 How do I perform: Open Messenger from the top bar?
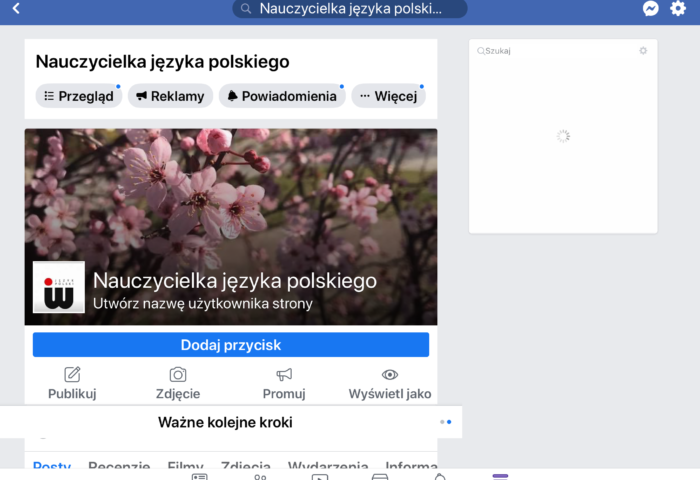(651, 9)
